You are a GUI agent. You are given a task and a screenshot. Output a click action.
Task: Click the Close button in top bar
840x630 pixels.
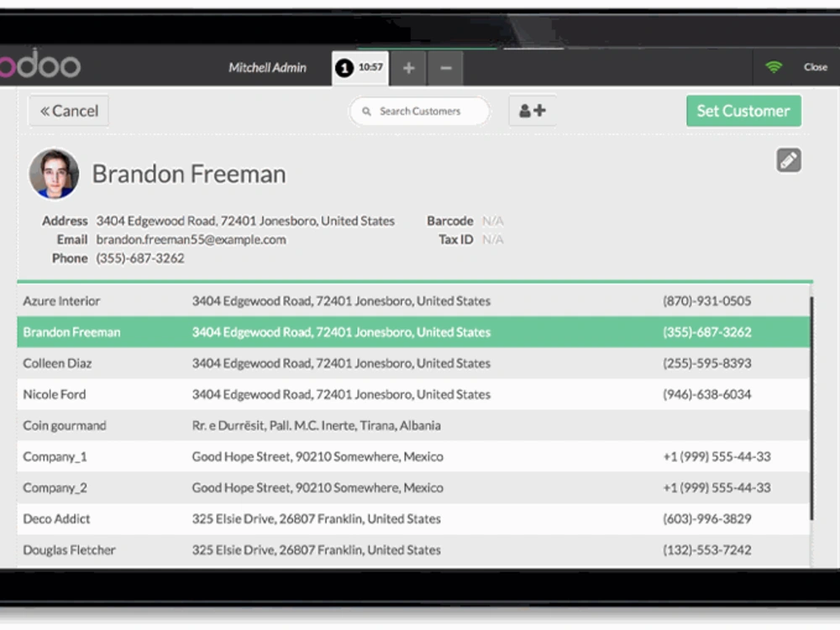tap(816, 67)
